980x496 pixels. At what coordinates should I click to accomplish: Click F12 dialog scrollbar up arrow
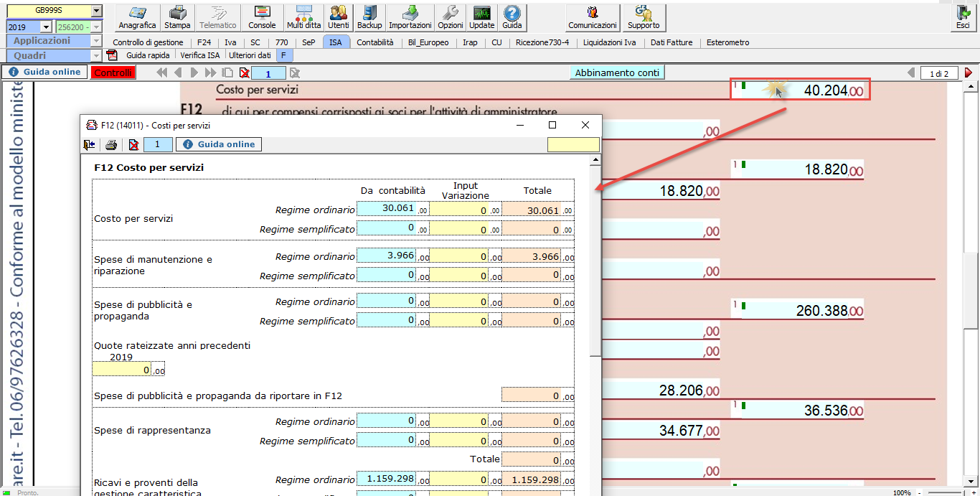[595, 160]
